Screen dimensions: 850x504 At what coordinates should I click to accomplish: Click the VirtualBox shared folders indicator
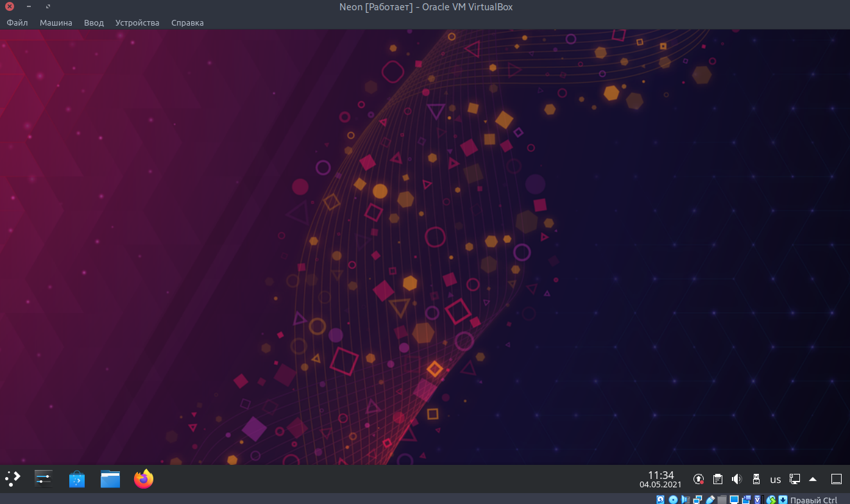722,500
